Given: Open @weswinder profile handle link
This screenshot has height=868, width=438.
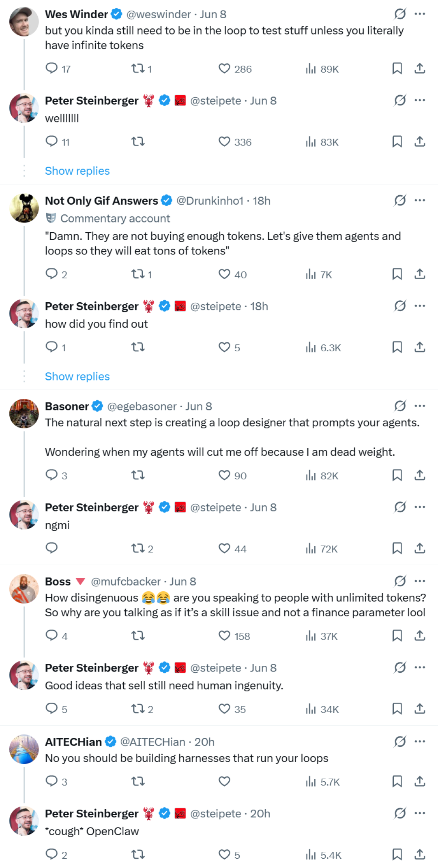Looking at the screenshot, I should [159, 14].
